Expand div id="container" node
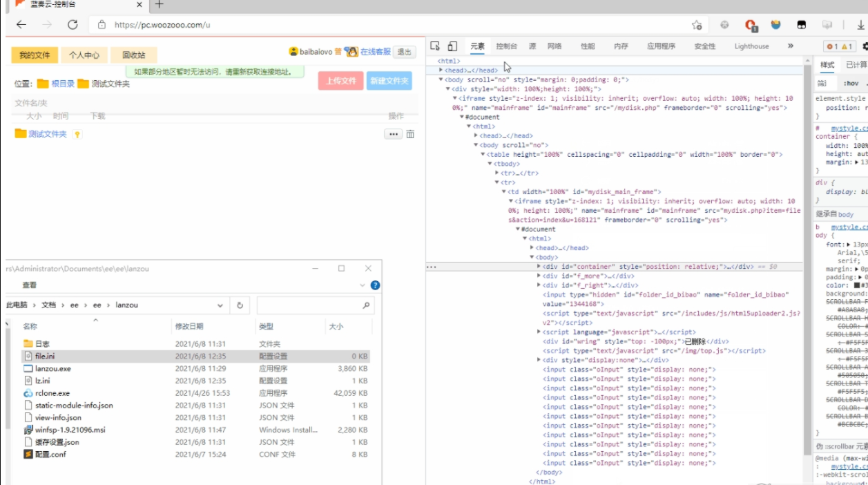 pos(539,266)
